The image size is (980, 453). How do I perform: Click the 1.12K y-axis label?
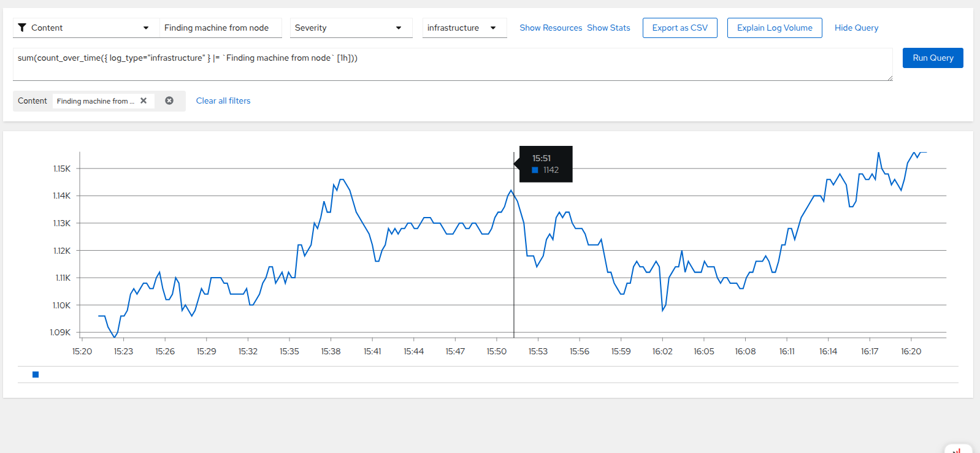62,251
